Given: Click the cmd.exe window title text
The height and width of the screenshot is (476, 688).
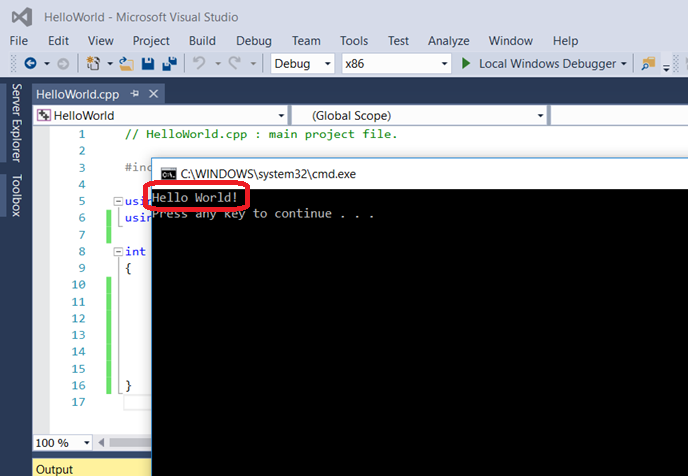Looking at the screenshot, I should point(268,174).
